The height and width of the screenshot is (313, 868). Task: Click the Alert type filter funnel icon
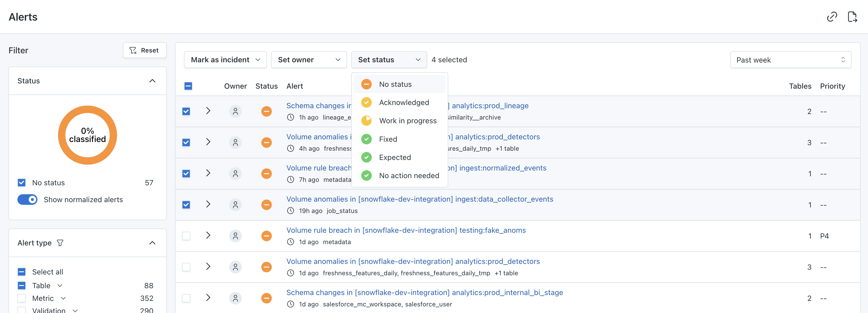[60, 243]
